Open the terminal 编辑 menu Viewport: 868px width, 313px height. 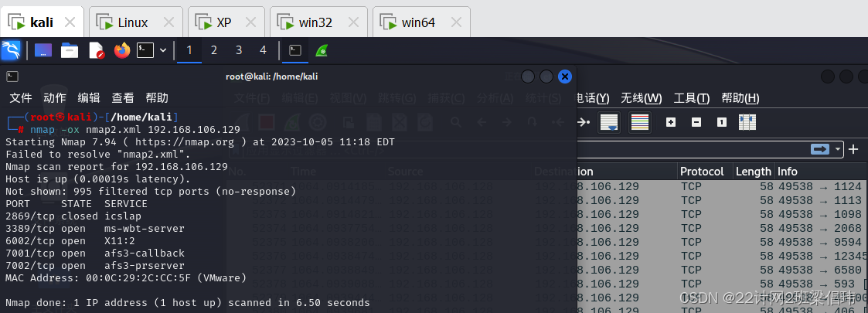coord(89,98)
